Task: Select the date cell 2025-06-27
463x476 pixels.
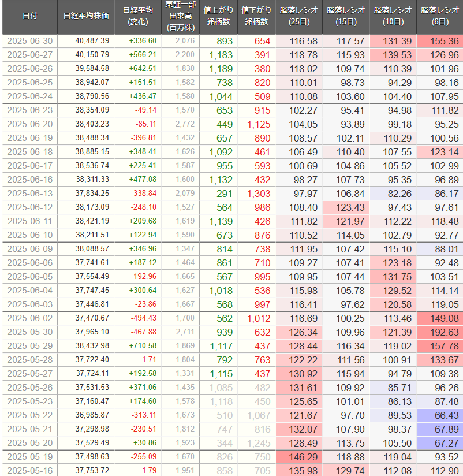Action: (30, 55)
